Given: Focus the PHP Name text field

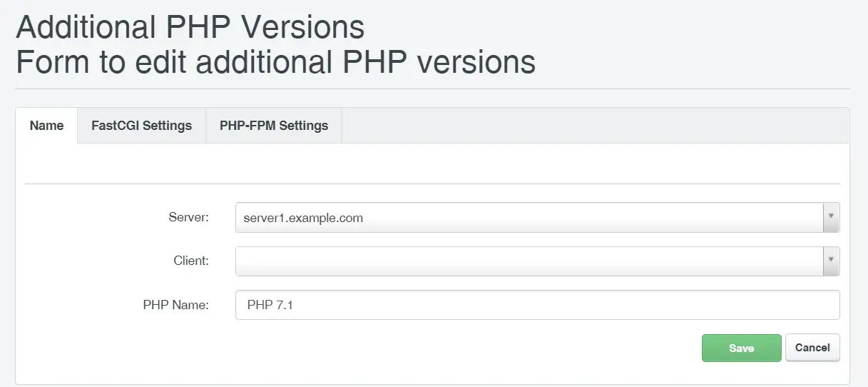Looking at the screenshot, I should (537, 305).
